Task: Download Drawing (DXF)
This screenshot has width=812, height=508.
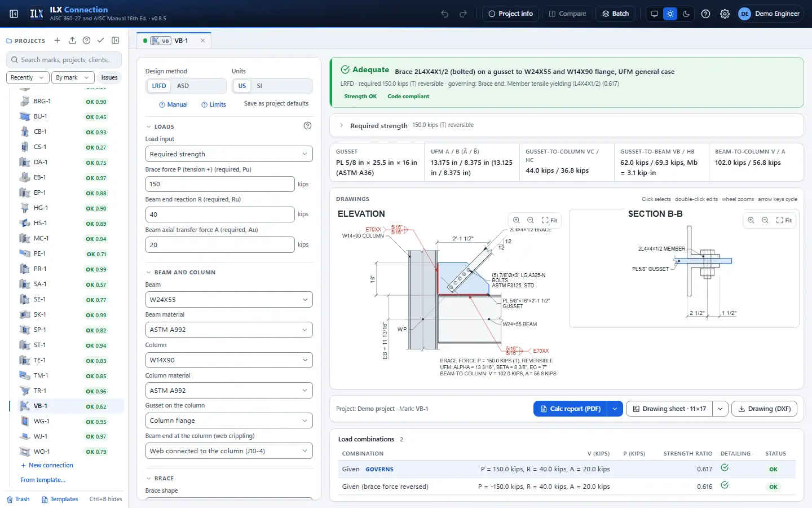Action: pyautogui.click(x=764, y=409)
